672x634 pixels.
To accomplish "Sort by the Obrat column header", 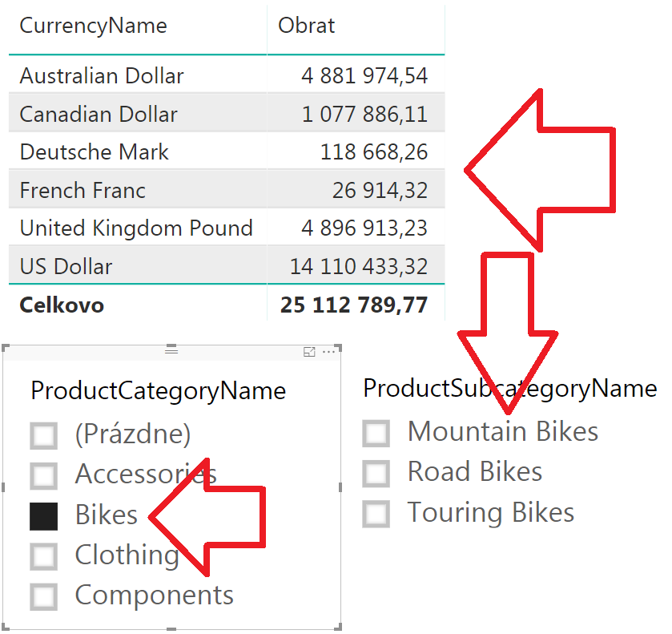I will [306, 26].
